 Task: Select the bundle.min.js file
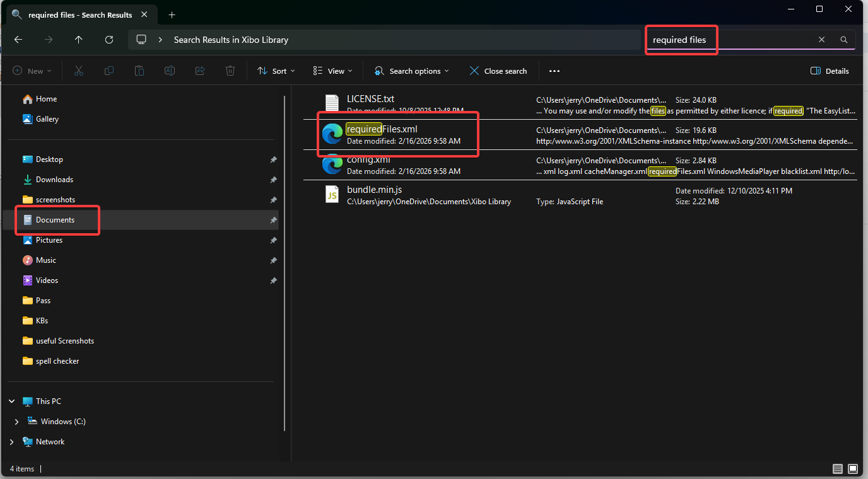click(375, 190)
